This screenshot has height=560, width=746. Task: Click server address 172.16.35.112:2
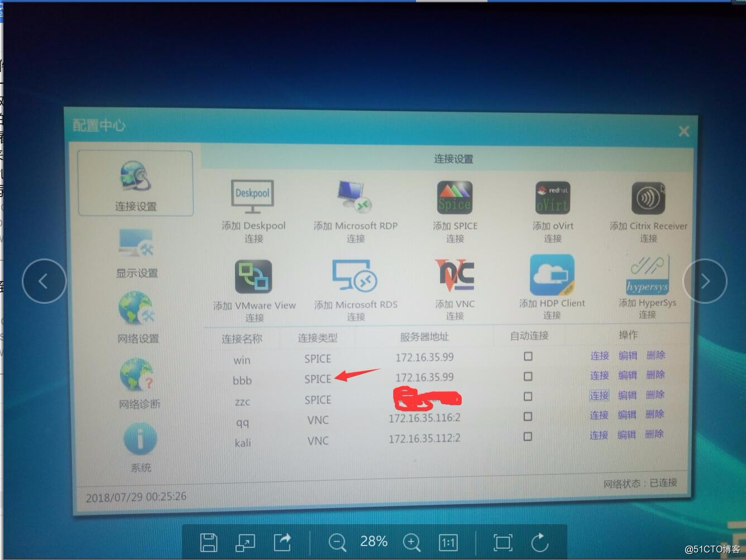(424, 438)
